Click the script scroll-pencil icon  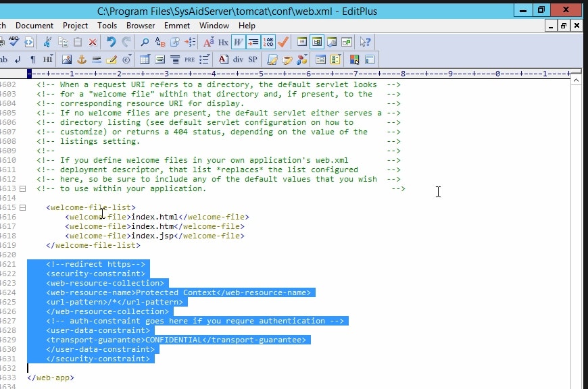point(272,59)
